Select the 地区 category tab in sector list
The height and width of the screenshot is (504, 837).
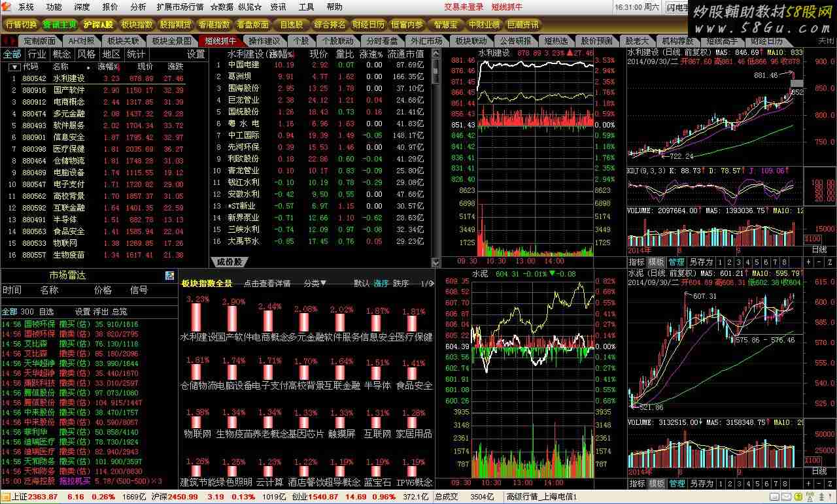click(111, 54)
